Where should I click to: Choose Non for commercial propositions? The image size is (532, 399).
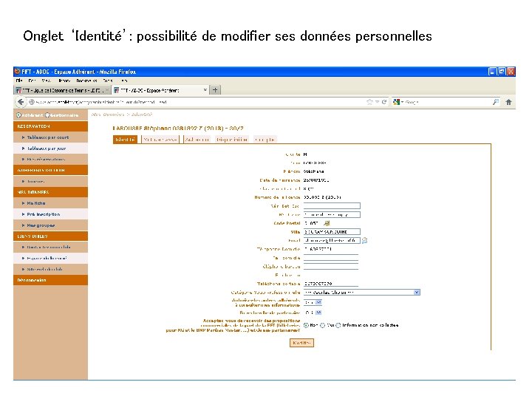pos(306,325)
